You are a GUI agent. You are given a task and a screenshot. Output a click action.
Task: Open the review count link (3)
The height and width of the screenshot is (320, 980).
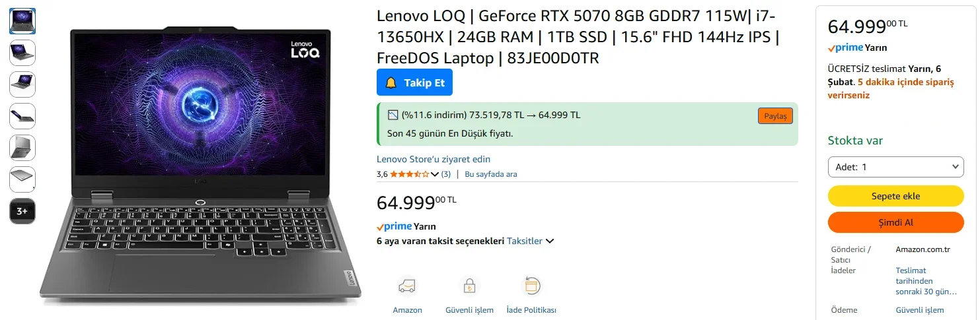[446, 174]
